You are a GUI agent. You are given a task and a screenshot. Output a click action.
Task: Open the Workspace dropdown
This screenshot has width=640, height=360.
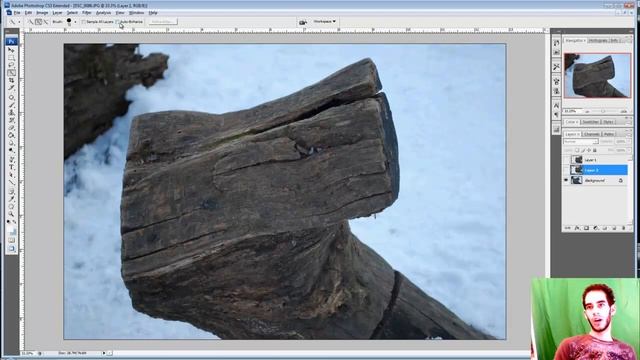[x=324, y=21]
